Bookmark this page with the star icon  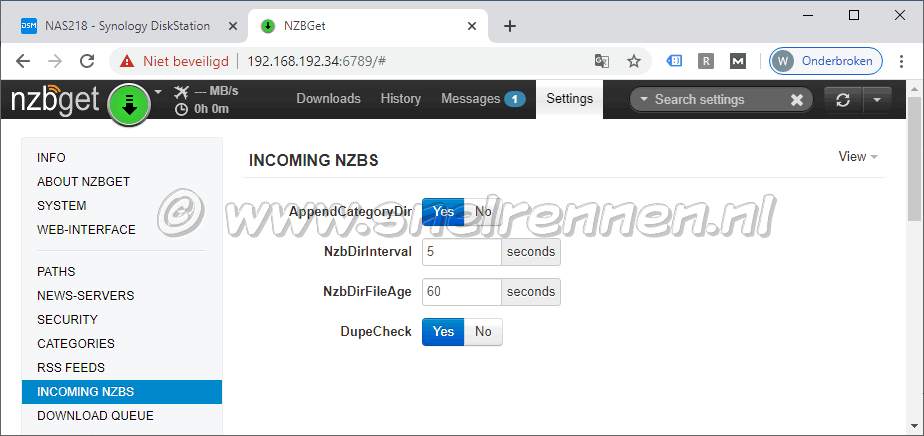point(633,61)
